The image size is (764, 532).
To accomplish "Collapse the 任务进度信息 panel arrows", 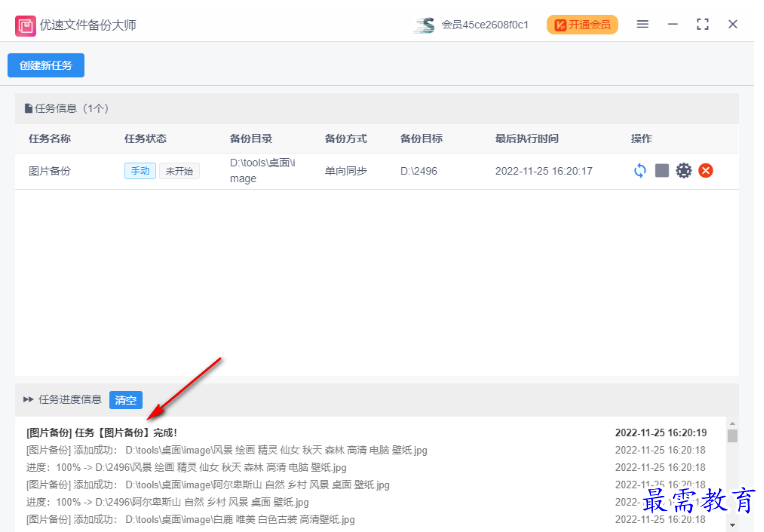I will 28,399.
